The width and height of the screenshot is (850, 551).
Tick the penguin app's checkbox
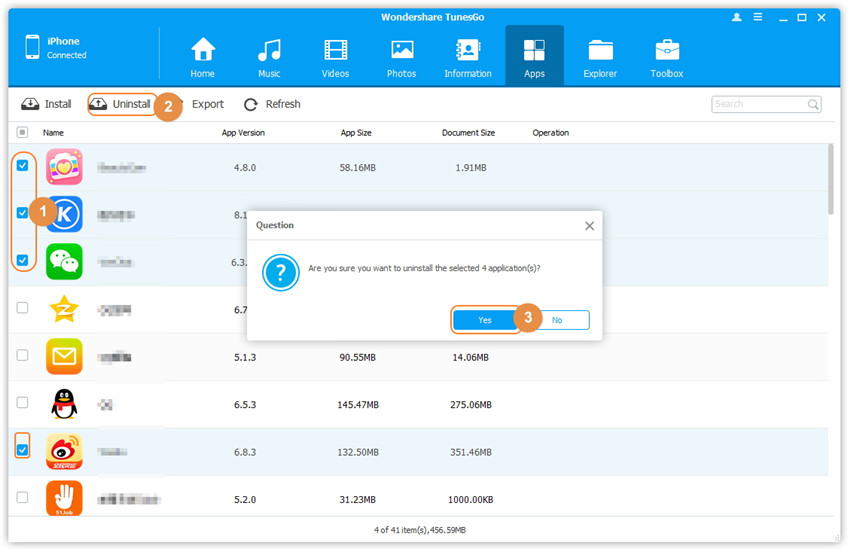pyautogui.click(x=22, y=402)
